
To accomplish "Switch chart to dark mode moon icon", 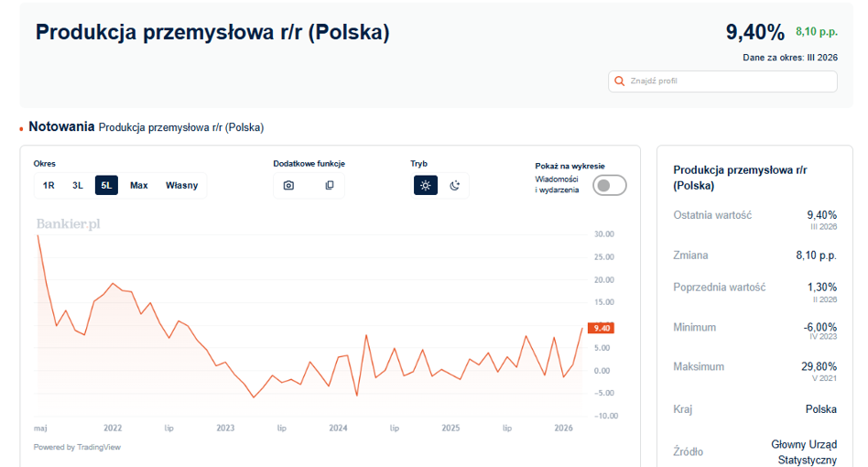I will click(454, 185).
